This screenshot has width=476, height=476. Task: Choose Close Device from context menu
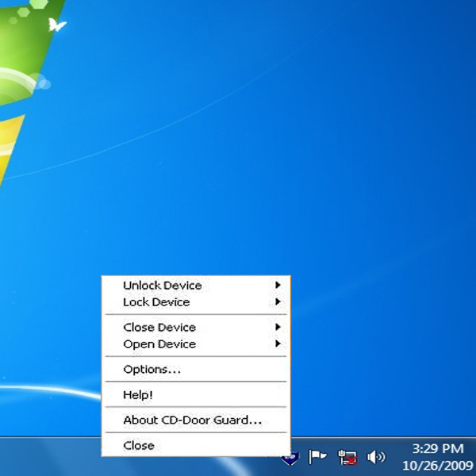tap(196, 327)
